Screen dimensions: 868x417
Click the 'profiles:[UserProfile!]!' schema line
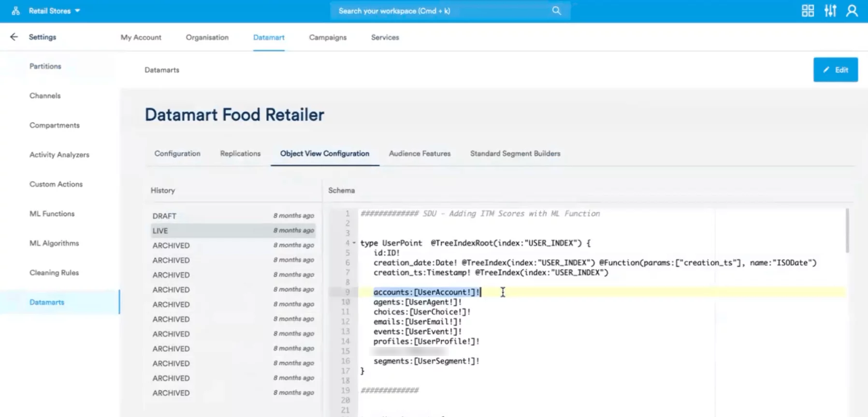click(427, 342)
